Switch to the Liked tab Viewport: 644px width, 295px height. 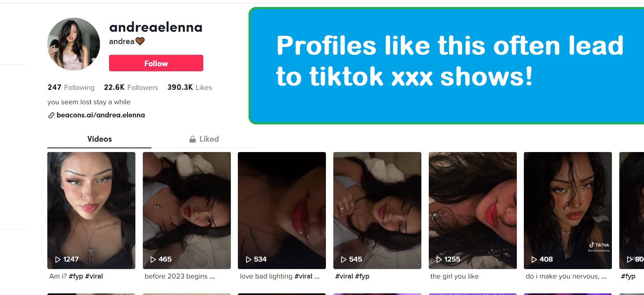[x=204, y=139]
